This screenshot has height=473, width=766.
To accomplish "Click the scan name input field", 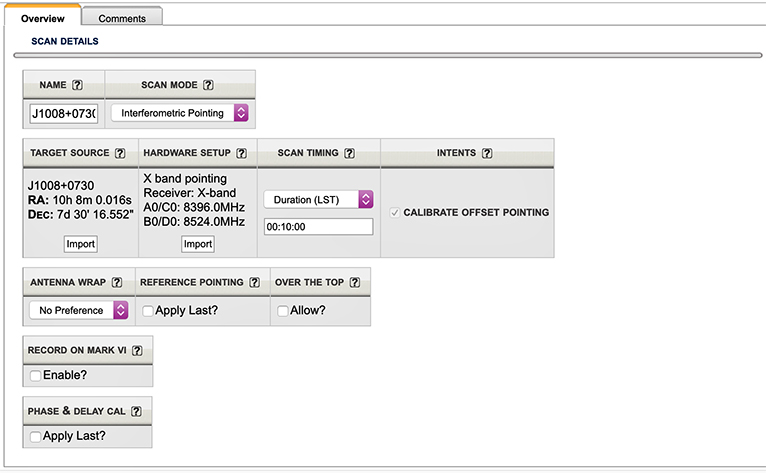I will [64, 113].
